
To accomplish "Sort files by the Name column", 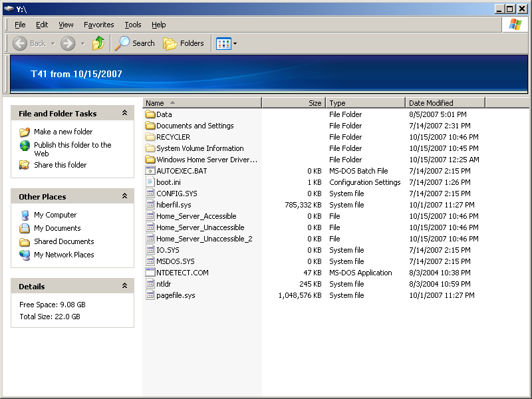I will click(202, 103).
